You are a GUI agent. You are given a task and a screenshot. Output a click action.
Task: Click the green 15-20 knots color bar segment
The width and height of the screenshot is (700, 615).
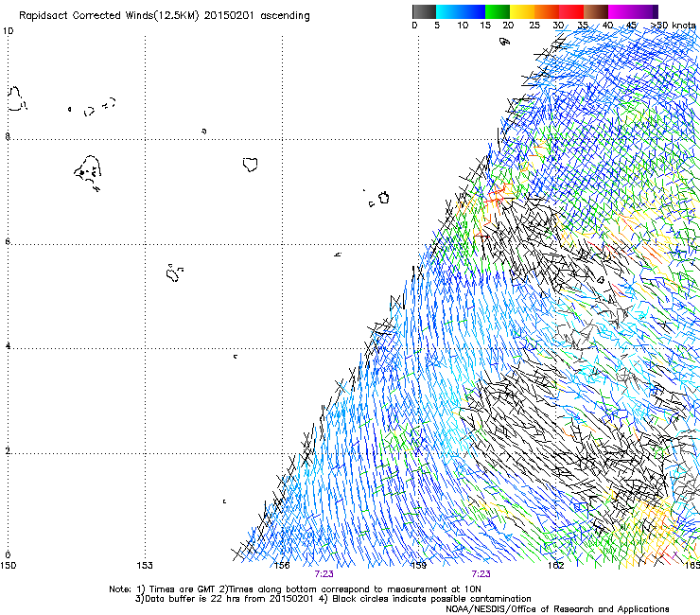click(498, 11)
